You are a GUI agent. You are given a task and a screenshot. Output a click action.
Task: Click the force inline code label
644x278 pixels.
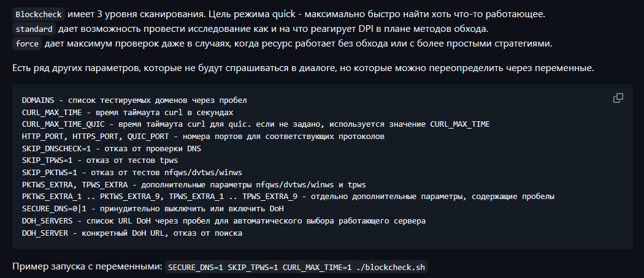(27, 44)
